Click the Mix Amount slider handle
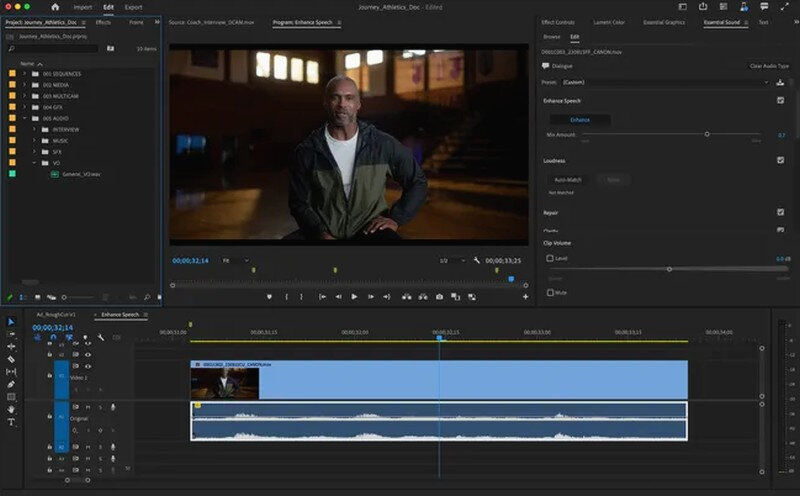Image resolution: width=800 pixels, height=496 pixels. (707, 133)
